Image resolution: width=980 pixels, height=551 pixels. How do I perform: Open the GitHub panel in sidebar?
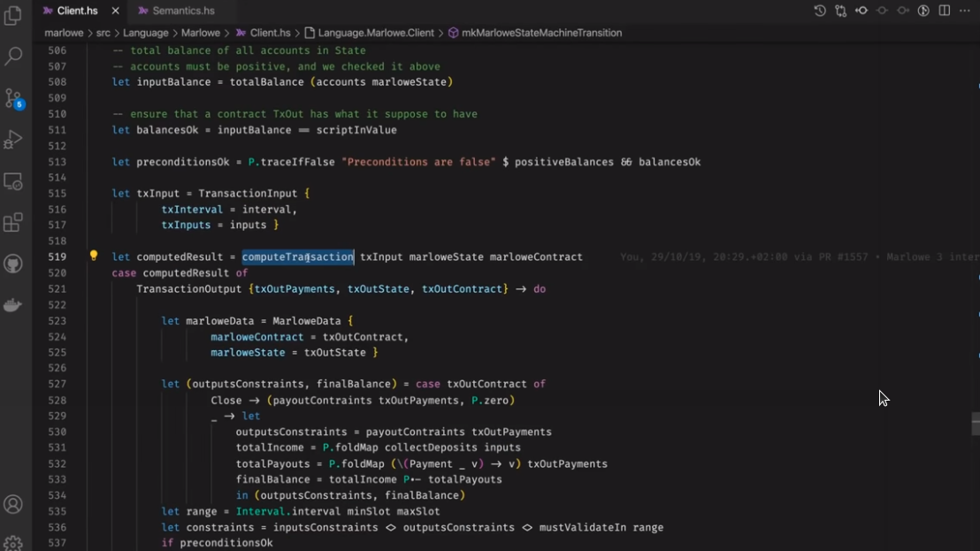(13, 264)
